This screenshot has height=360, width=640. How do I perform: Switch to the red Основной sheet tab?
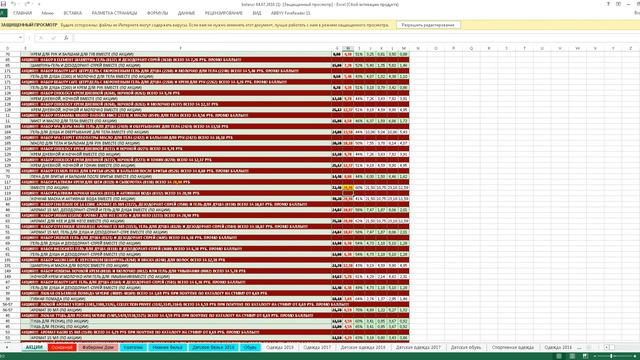click(x=62, y=347)
